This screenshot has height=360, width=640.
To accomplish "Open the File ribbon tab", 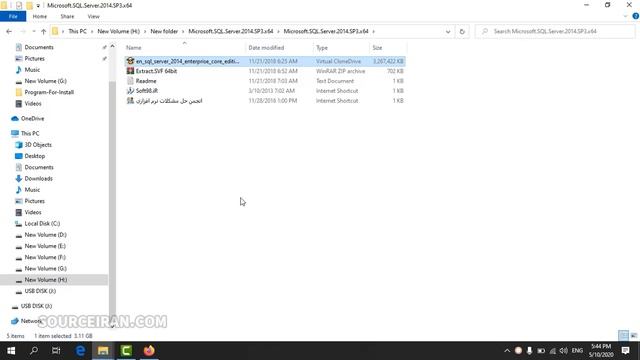I will [x=13, y=16].
